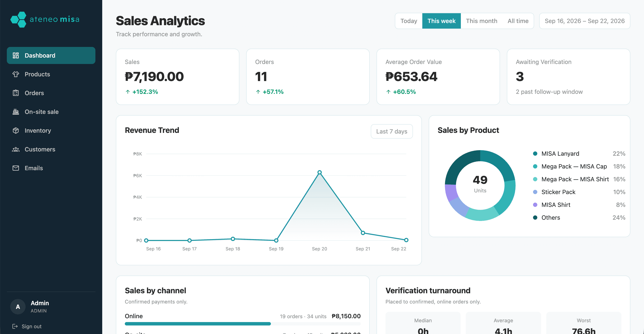
Task: Click the Sticker Pack legend color dot
Action: point(535,192)
